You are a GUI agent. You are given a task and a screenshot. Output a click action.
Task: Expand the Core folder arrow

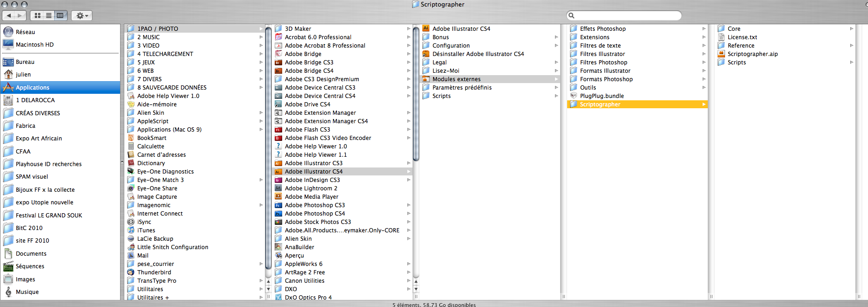tap(852, 29)
